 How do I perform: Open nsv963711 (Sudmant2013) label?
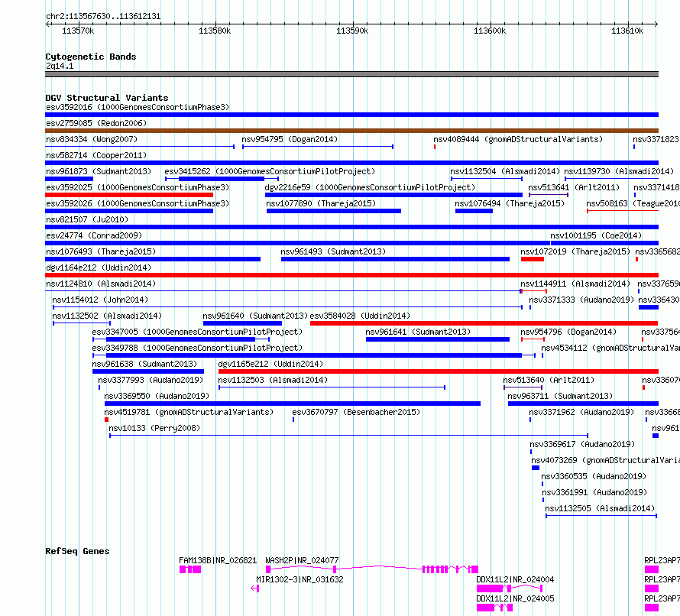tap(560, 396)
